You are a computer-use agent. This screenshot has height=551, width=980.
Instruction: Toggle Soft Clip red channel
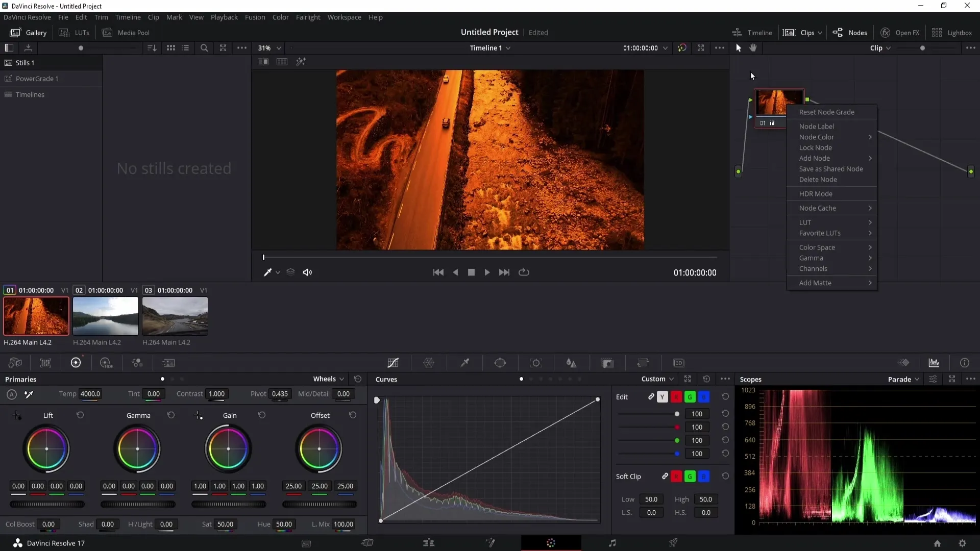tap(676, 477)
